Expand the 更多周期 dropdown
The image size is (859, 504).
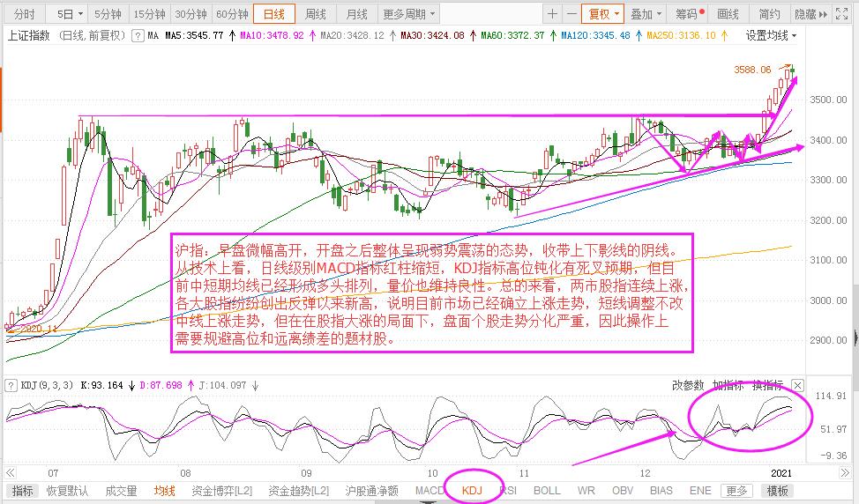coord(408,14)
